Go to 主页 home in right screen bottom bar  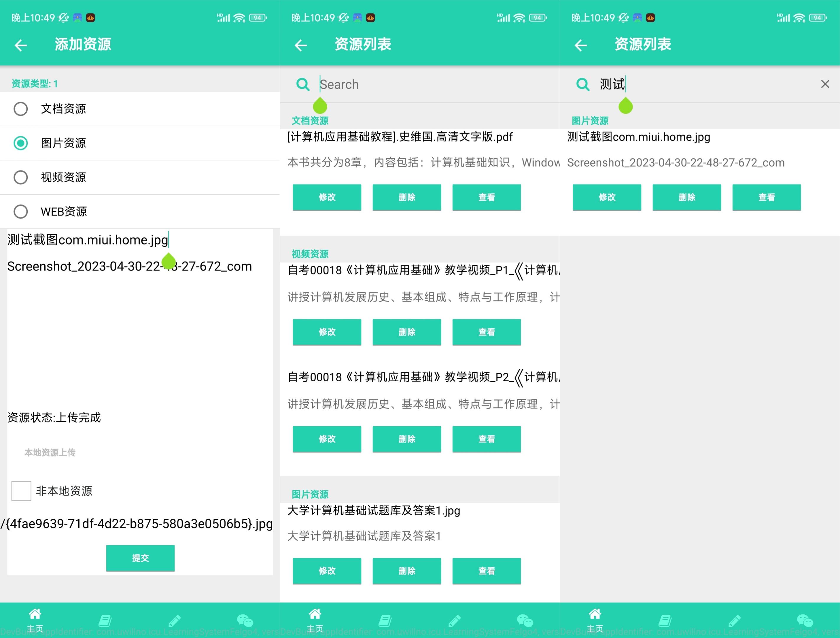595,620
